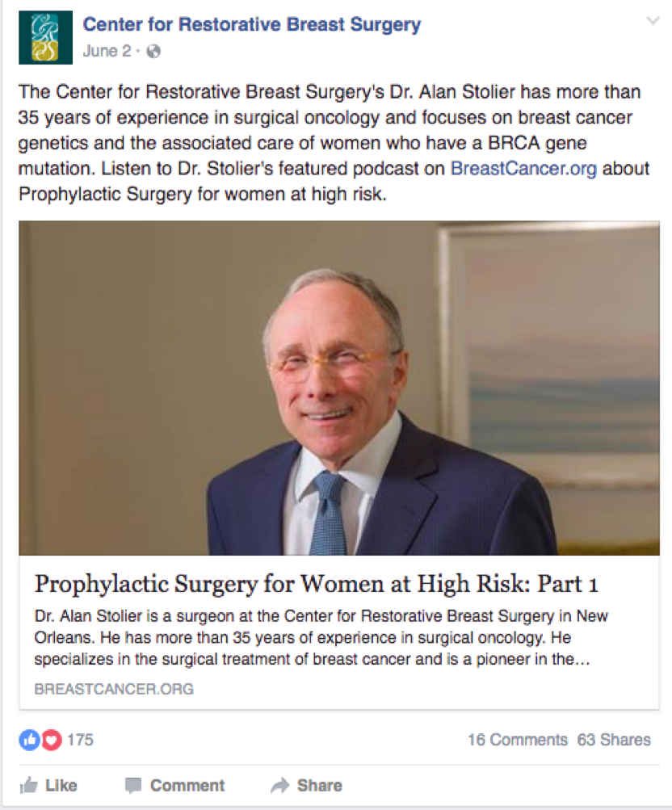Toggle Like on this post
The width and height of the screenshot is (672, 810).
pyautogui.click(x=48, y=785)
